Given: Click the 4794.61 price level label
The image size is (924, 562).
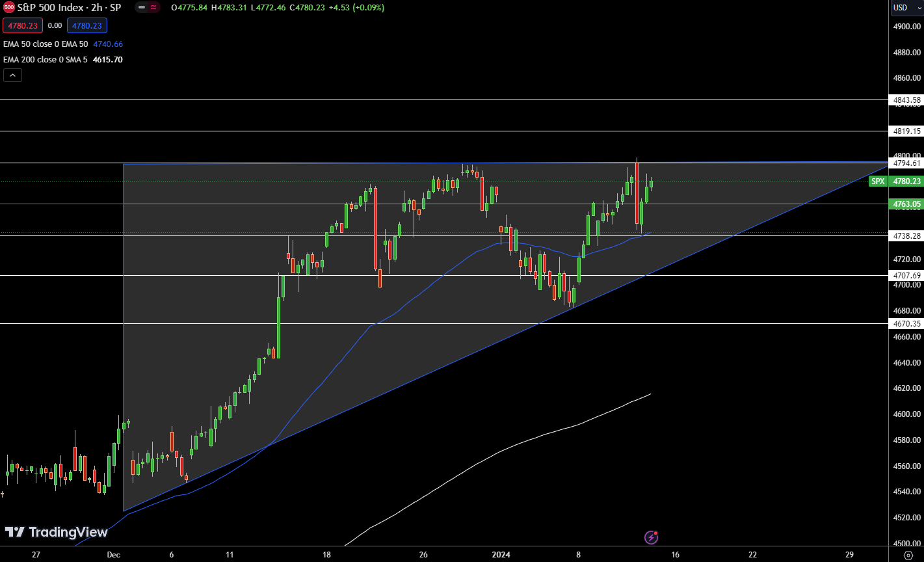Looking at the screenshot, I should [907, 163].
